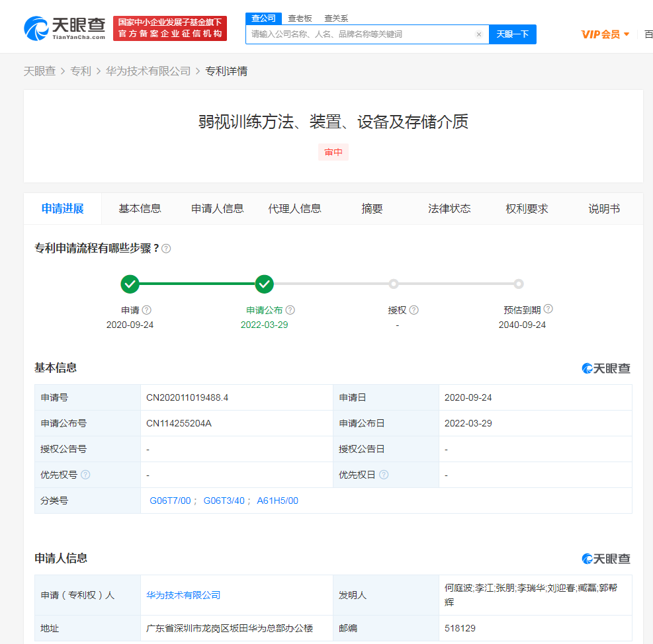
Task: Go to 专利 breadcrumb link
Action: [80, 71]
